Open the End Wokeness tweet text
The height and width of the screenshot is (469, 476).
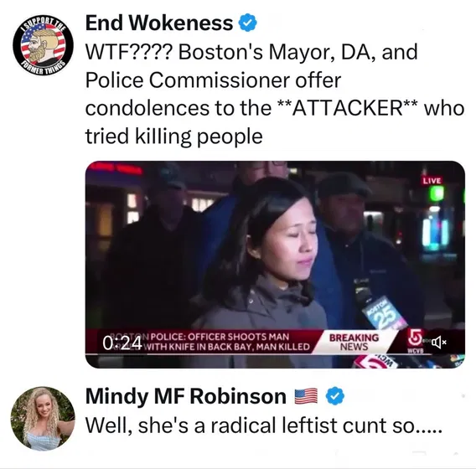click(x=275, y=94)
